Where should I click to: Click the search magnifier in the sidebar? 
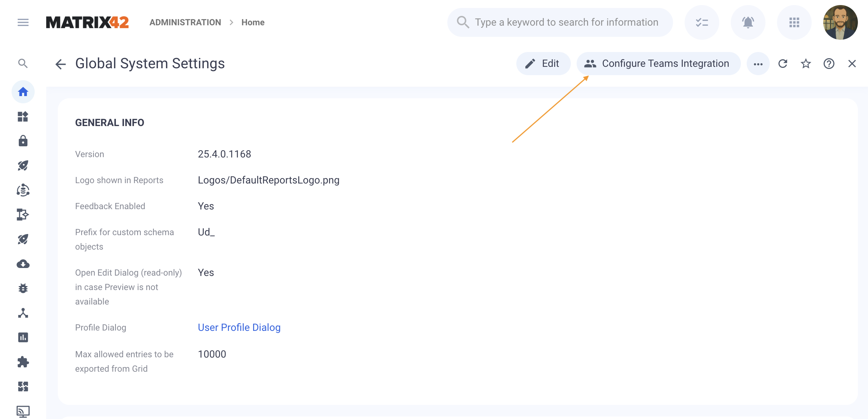point(23,63)
